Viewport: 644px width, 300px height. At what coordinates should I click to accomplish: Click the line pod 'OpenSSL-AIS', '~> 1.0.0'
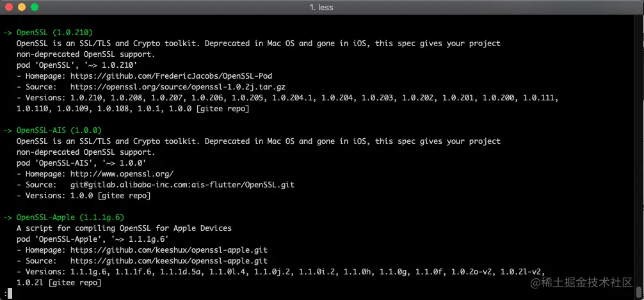tap(81, 163)
